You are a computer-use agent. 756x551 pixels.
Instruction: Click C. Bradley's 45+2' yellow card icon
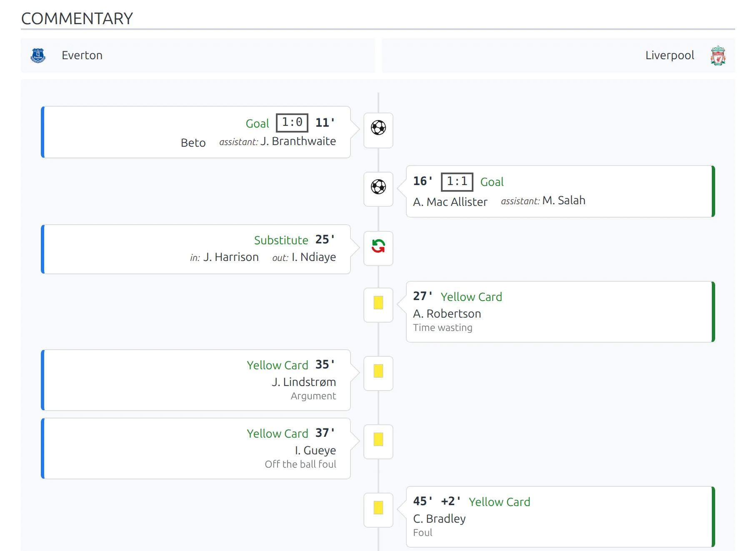point(378,508)
